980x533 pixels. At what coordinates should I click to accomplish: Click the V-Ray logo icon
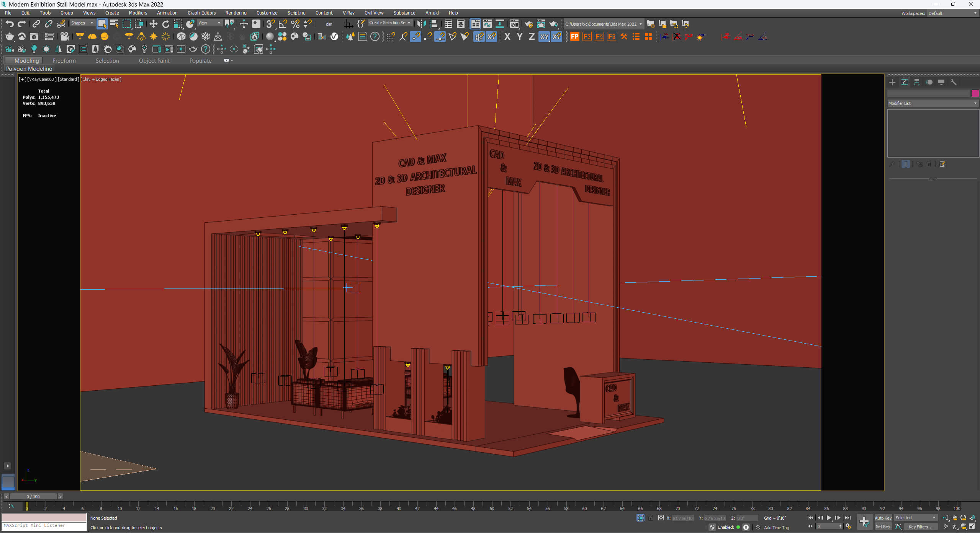pos(334,36)
